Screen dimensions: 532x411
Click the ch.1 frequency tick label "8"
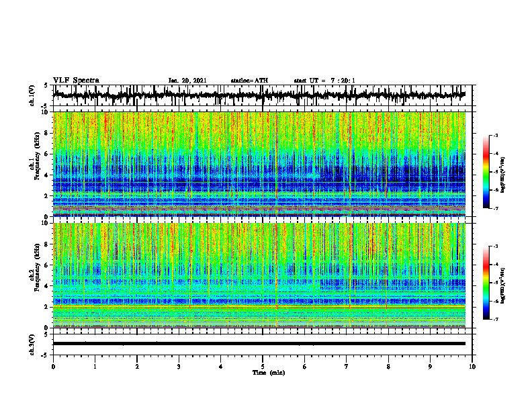pyautogui.click(x=47, y=133)
